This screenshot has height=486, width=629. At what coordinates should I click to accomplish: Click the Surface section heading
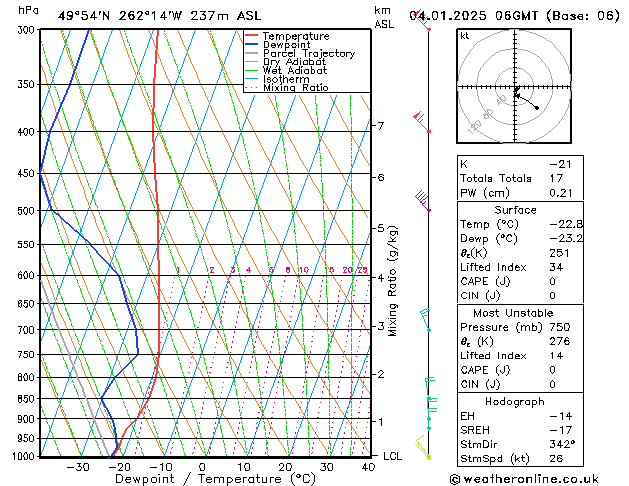[515, 210]
